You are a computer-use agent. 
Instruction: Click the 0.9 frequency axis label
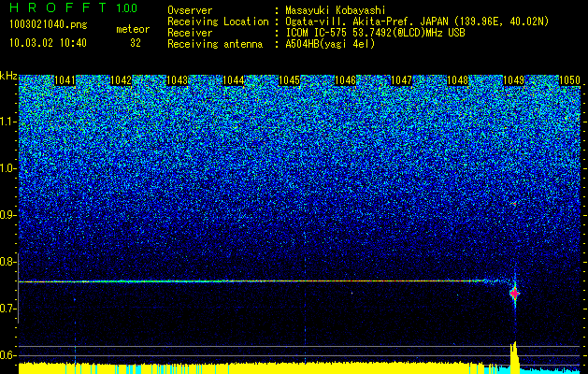click(x=8, y=215)
